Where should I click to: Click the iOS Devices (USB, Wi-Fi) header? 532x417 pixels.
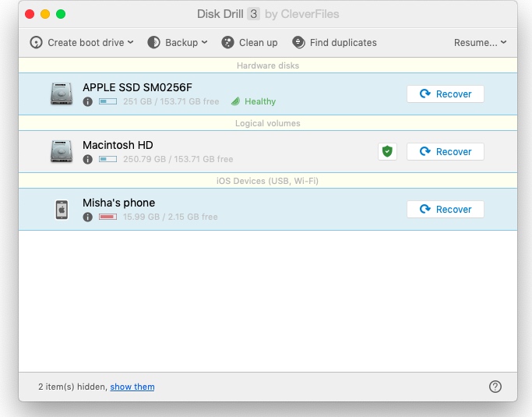click(x=268, y=181)
